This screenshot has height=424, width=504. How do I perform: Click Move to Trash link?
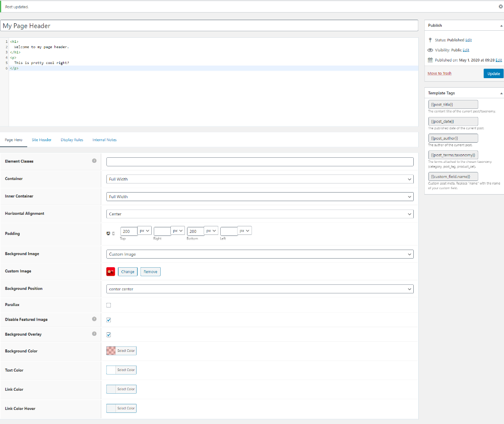pyautogui.click(x=439, y=73)
